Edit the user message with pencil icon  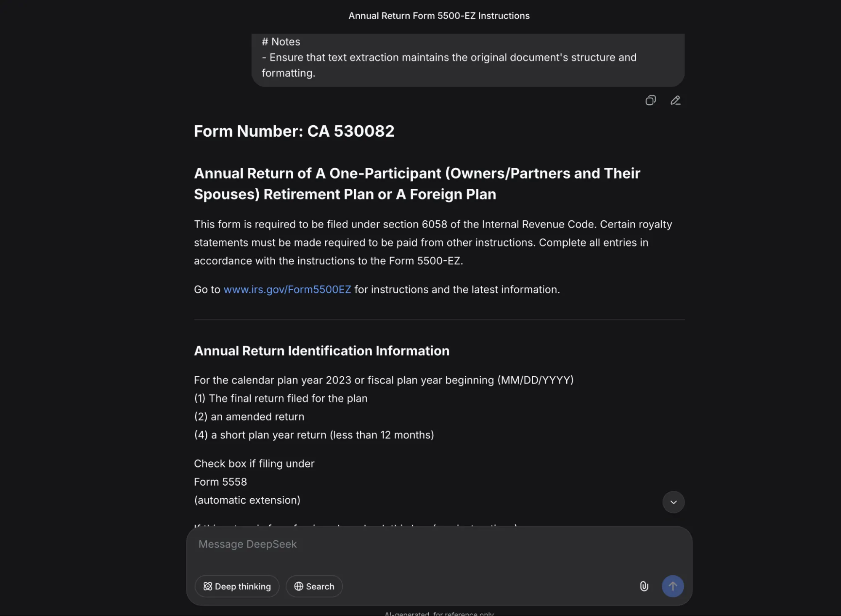[675, 100]
